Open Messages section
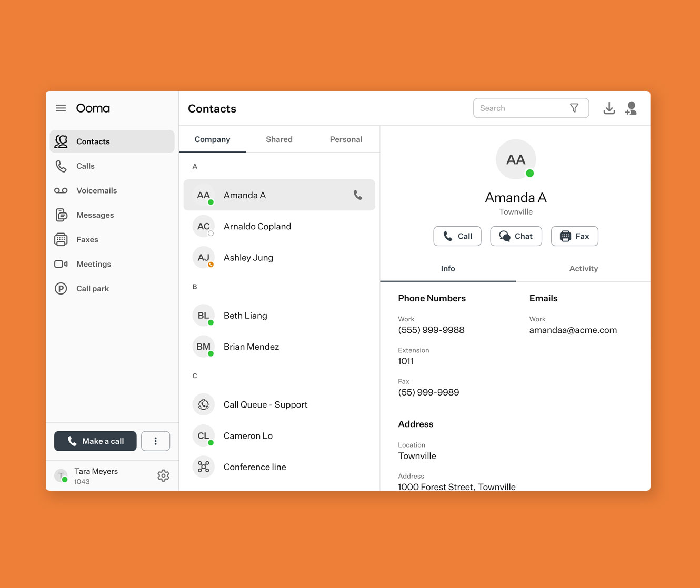Screen dimensions: 700x588 [x=112, y=215]
